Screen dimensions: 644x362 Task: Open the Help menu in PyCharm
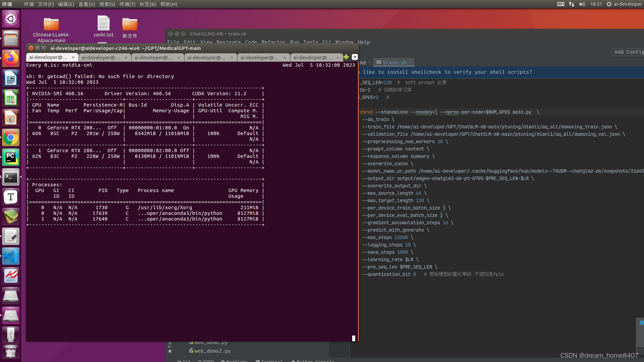point(364,42)
